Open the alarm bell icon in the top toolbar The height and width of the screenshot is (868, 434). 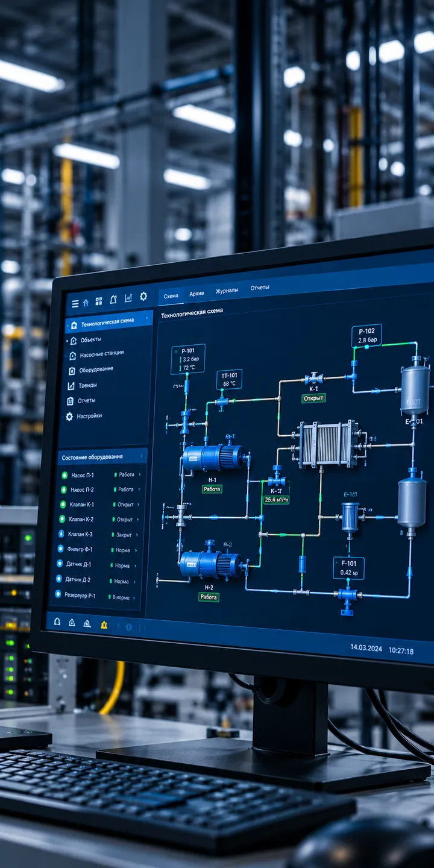click(x=113, y=299)
